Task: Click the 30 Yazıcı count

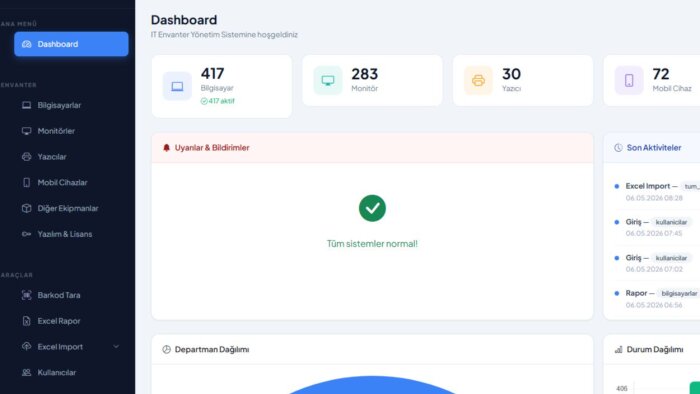Action: pyautogui.click(x=512, y=74)
